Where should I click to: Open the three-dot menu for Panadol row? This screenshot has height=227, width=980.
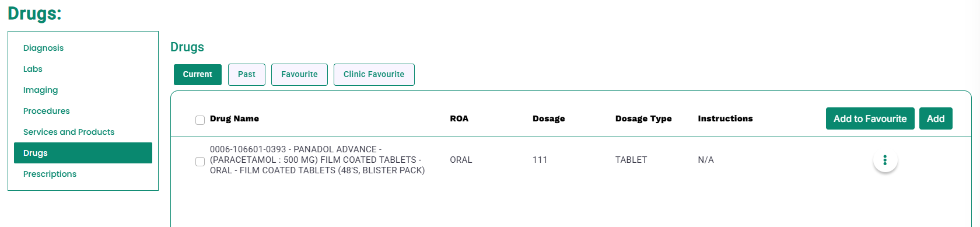click(885, 160)
